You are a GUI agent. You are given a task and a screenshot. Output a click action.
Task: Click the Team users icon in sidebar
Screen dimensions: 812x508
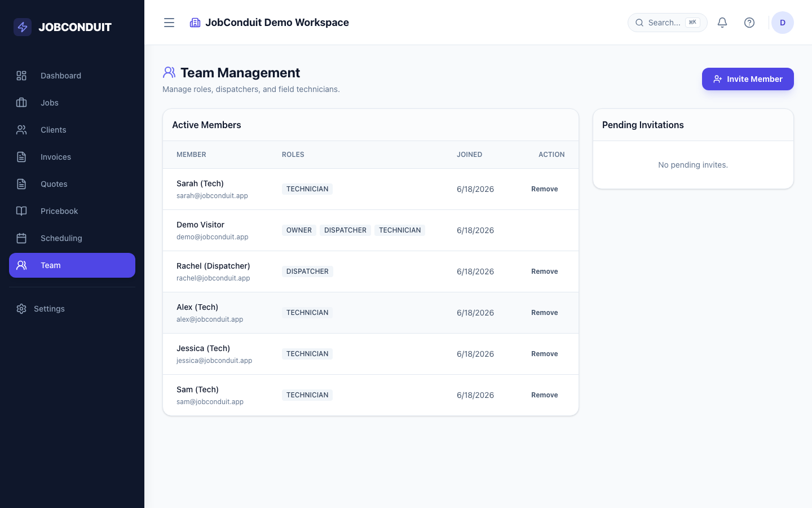pos(21,265)
